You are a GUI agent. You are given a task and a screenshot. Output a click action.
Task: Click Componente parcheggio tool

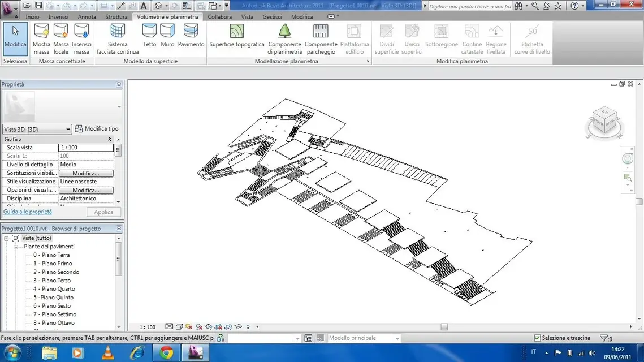coord(321,39)
